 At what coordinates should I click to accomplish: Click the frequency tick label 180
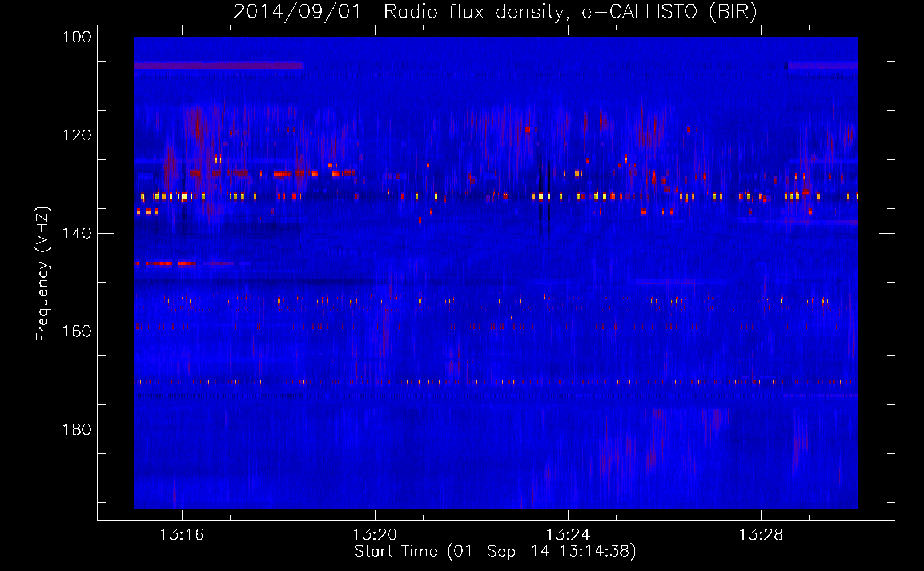coord(76,429)
